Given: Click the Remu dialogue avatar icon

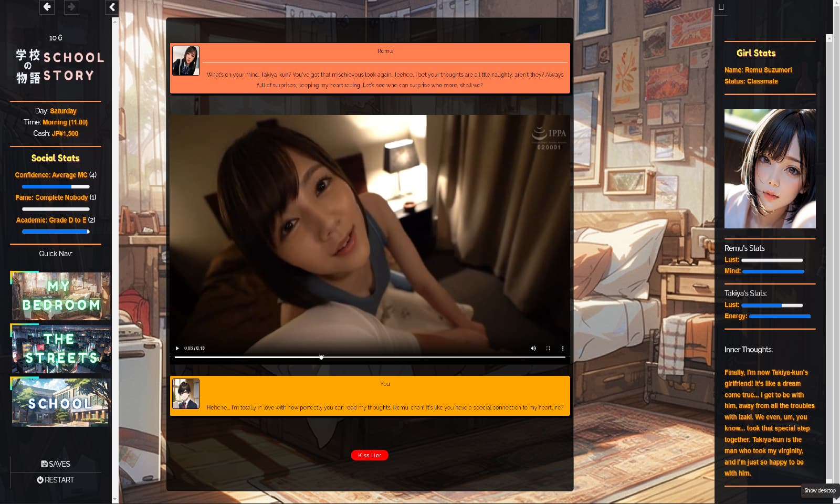Looking at the screenshot, I should pos(186,60).
